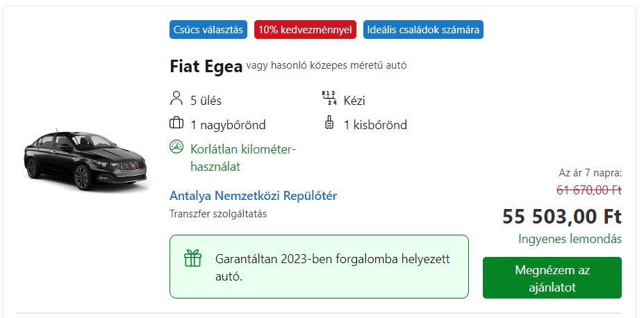
Task: Select the Ideális családok számára badge
Action: point(423,30)
